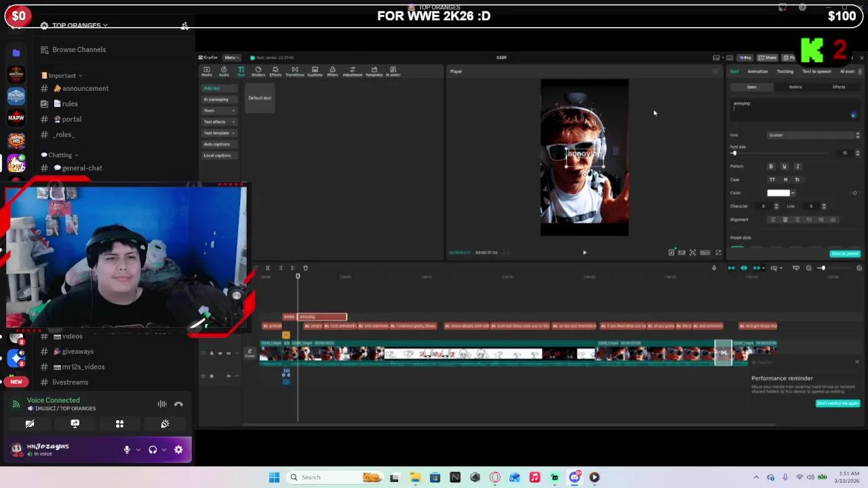Switch to the Animation tab

click(x=757, y=71)
